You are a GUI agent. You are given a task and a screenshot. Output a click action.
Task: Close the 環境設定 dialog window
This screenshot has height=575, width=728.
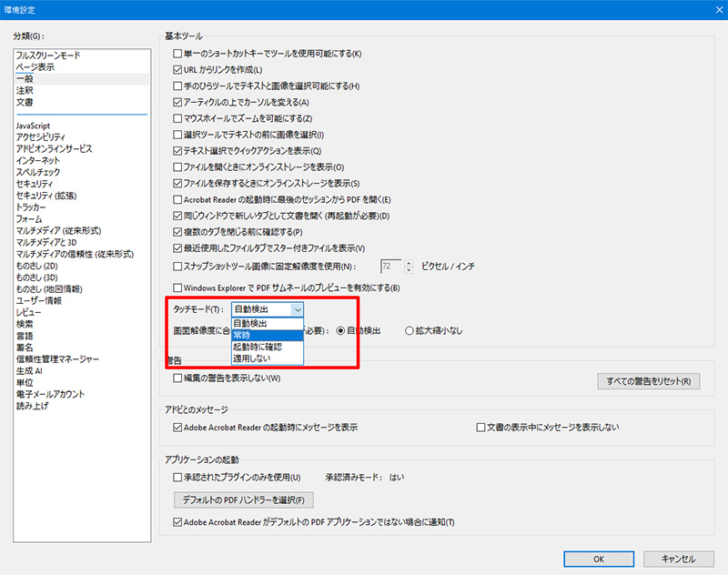coord(711,11)
